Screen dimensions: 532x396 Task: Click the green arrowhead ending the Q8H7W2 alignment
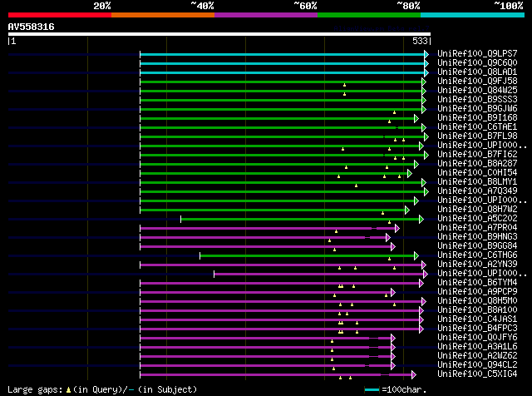[407, 210]
